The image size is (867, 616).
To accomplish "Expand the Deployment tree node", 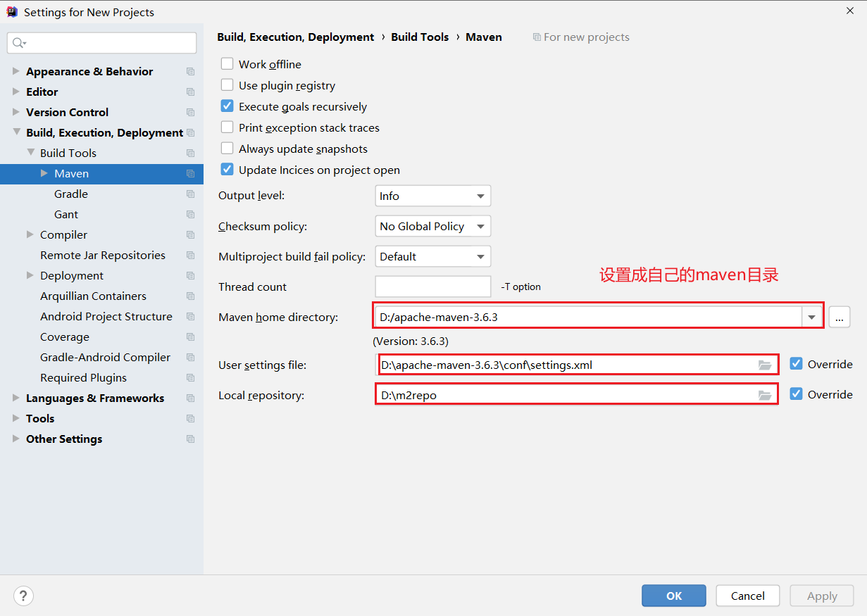I will point(30,275).
